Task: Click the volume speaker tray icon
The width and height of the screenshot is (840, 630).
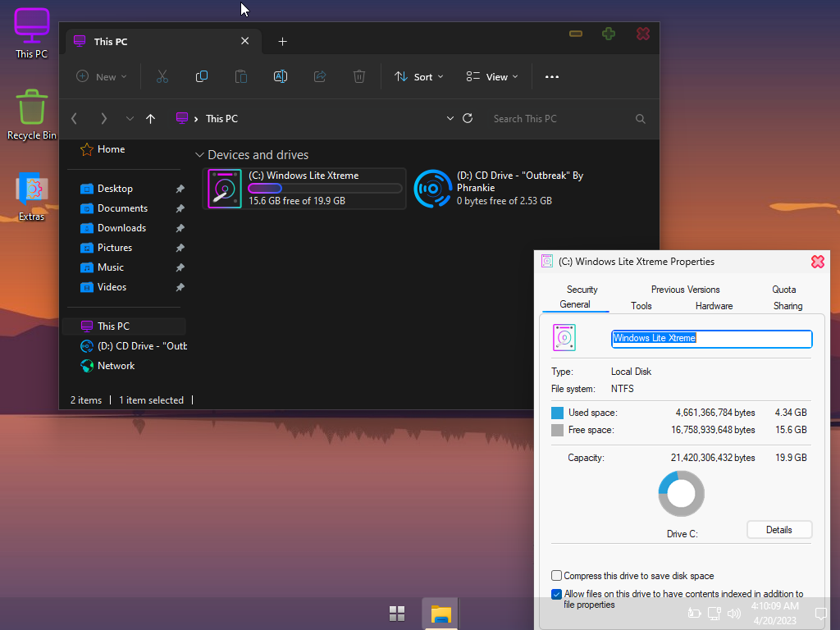Action: [x=734, y=614]
